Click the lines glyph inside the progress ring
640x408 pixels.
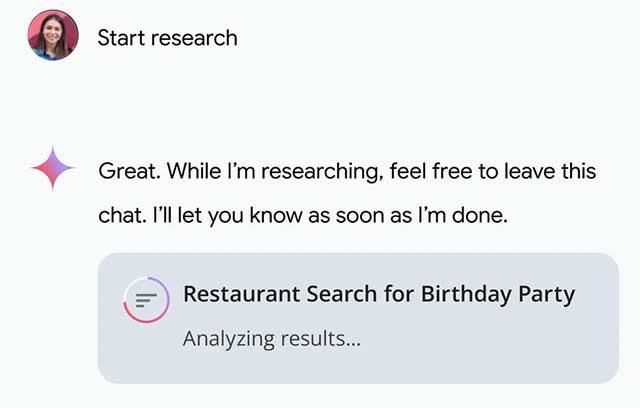coord(146,299)
